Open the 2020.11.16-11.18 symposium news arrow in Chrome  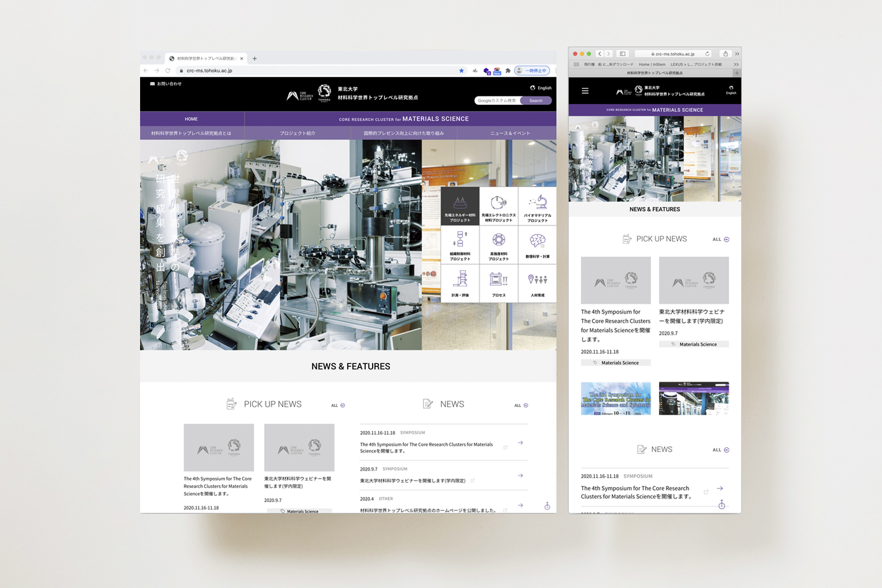[520, 443]
